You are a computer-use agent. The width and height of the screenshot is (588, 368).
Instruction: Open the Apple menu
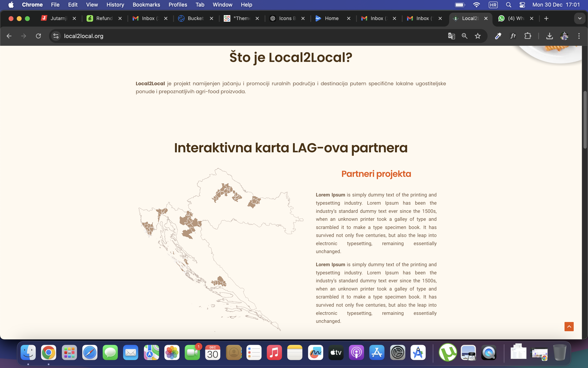coord(11,5)
